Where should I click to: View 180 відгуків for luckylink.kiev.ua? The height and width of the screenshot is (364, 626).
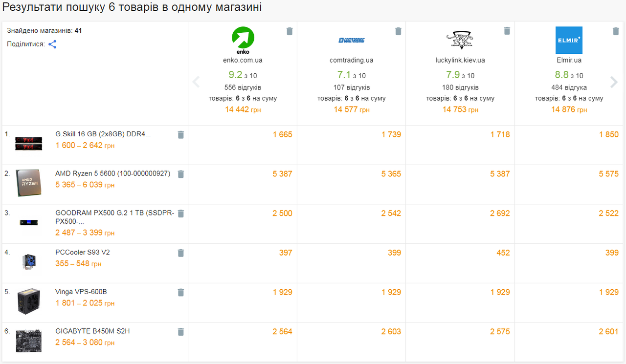460,87
